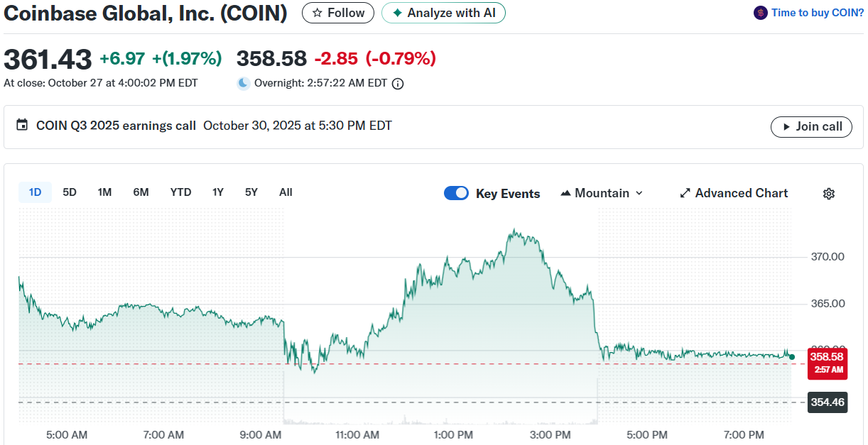Select the 1D time range tab
868x445 pixels.
click(35, 192)
